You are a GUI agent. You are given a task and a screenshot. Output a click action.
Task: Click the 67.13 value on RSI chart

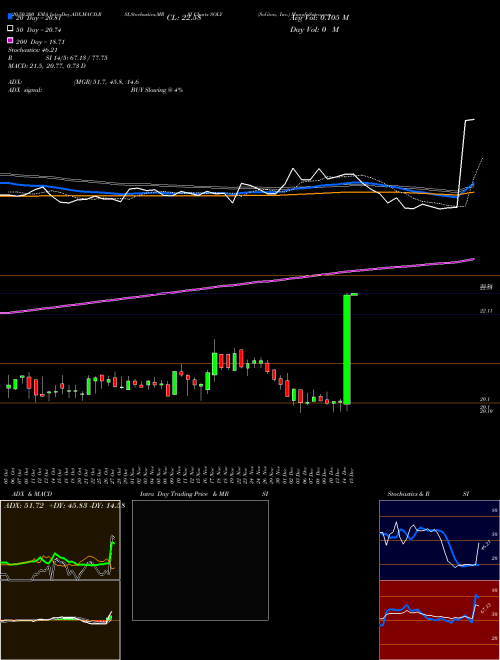coord(485,608)
